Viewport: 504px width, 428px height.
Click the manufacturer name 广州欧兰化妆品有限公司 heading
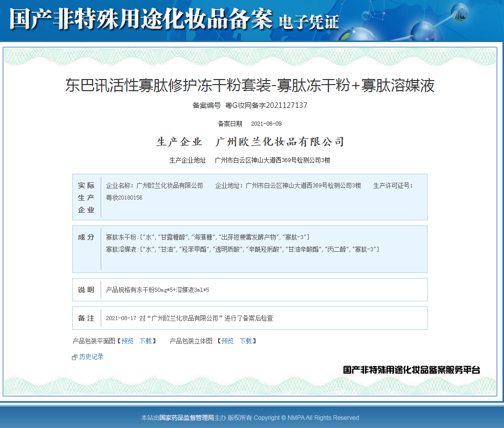(x=280, y=142)
